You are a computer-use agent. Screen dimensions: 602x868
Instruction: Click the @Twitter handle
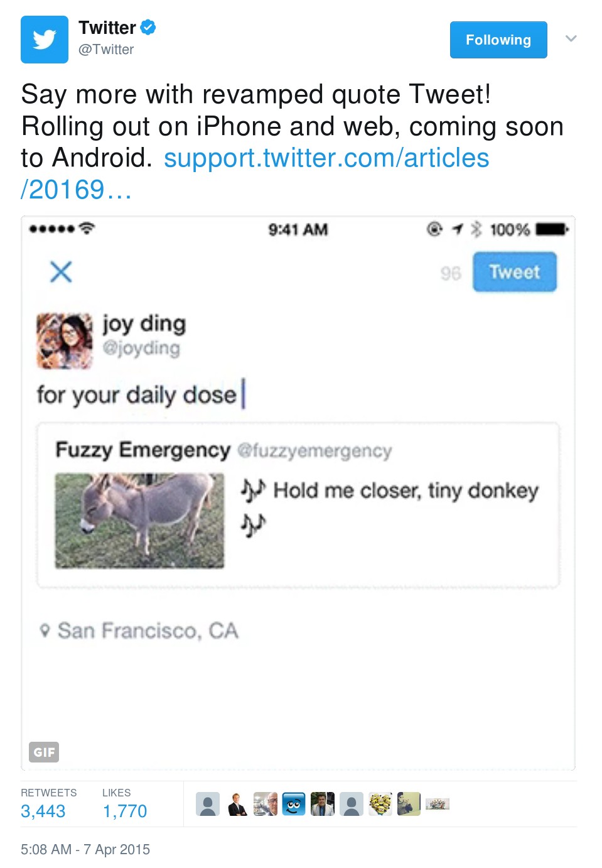click(105, 50)
